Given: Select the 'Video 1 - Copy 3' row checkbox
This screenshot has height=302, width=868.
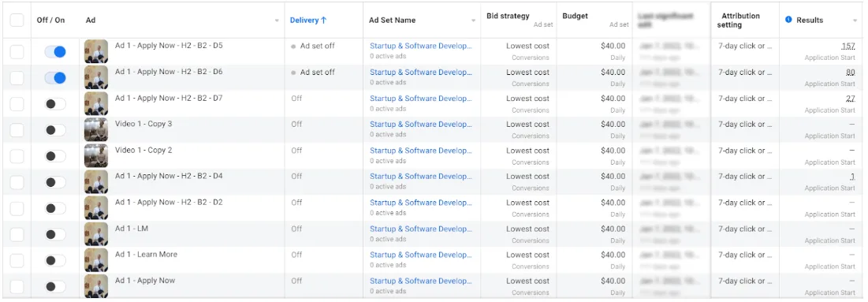Looking at the screenshot, I should (x=17, y=129).
